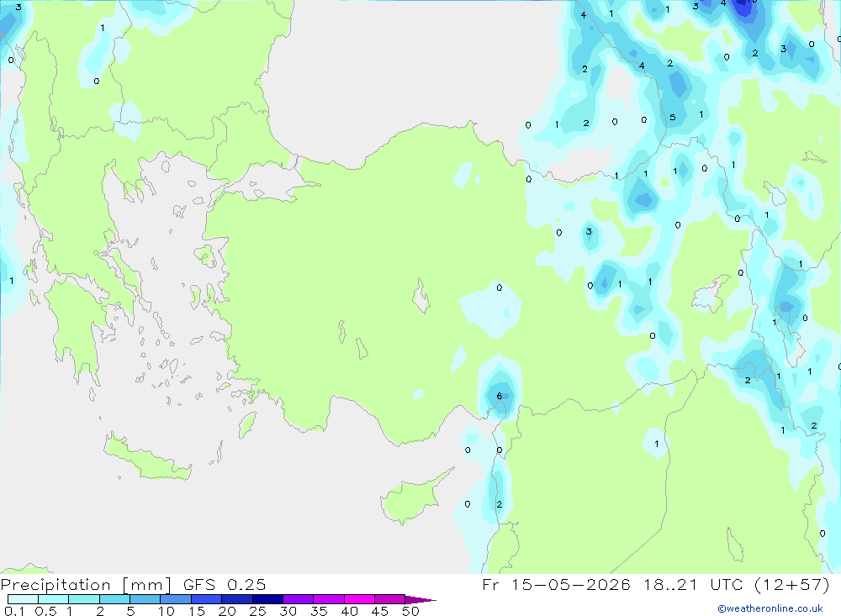Image resolution: width=841 pixels, height=616 pixels.
Task: Click the 20–25 mm dark blue legend swatch
Action: (237, 599)
